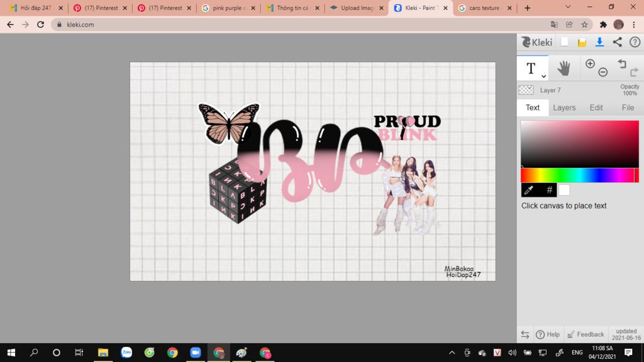
Task: Click the updated 2021-06-16 changelog text
Action: [x=626, y=334]
